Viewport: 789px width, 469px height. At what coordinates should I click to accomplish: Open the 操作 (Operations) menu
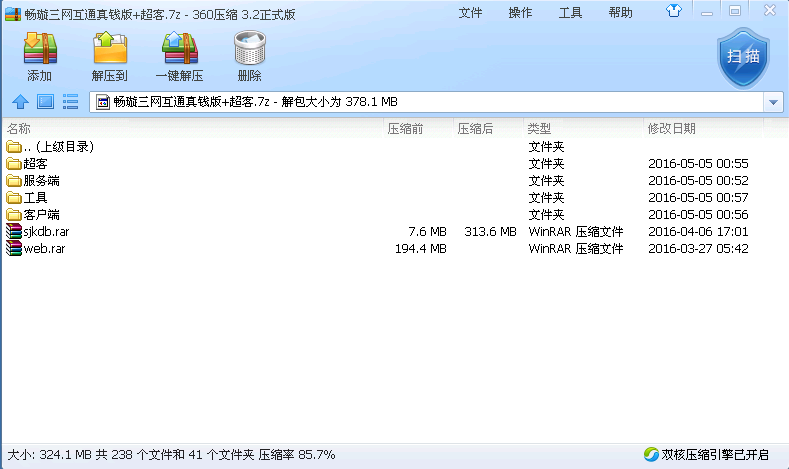(x=520, y=13)
